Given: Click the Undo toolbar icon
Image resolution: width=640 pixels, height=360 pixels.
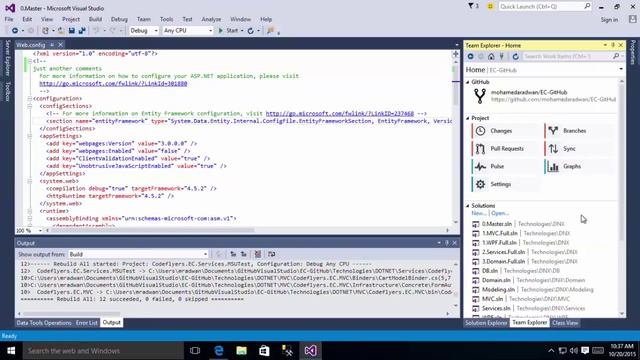Looking at the screenshot, I should tap(96, 31).
